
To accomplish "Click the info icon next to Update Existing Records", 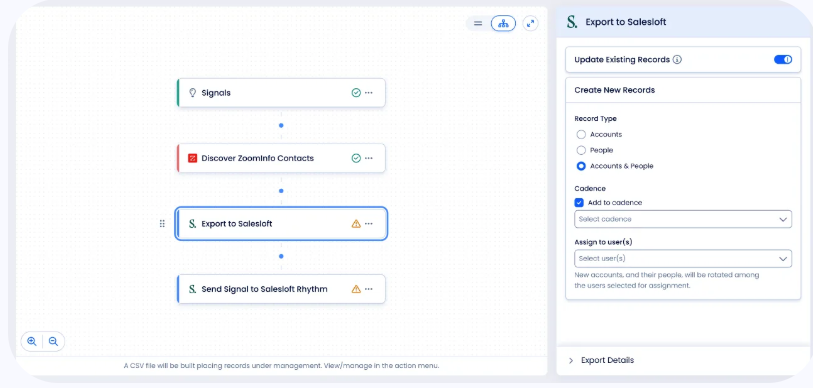I will pos(677,60).
